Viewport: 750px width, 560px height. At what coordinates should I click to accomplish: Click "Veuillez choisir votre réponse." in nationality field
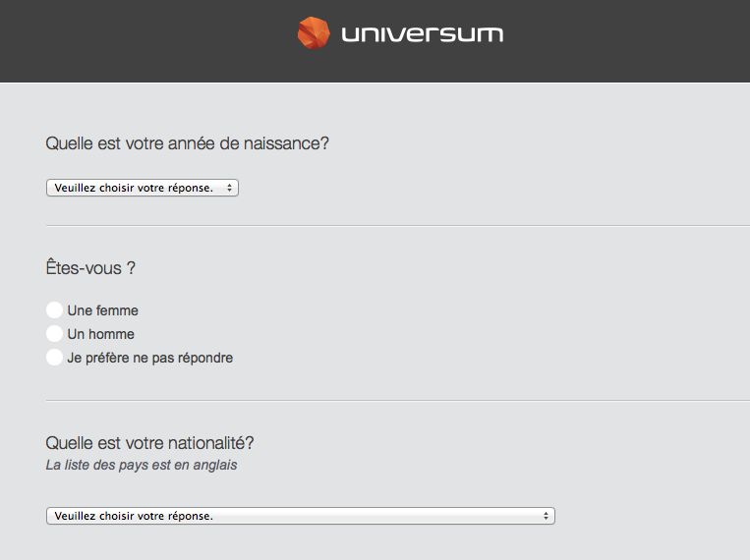tap(134, 516)
